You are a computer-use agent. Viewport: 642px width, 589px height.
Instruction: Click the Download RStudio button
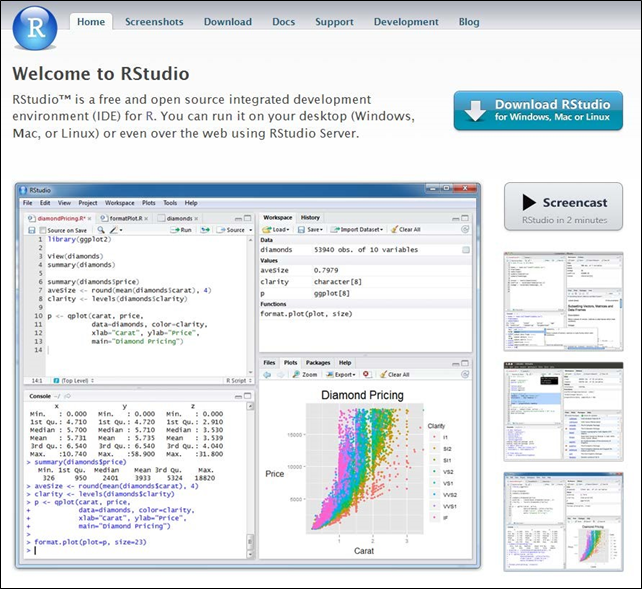(x=538, y=111)
